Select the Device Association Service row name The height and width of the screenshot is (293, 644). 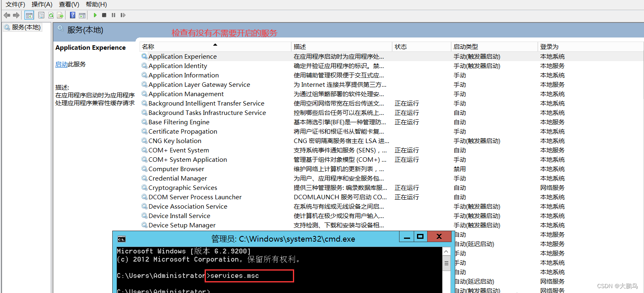click(188, 207)
